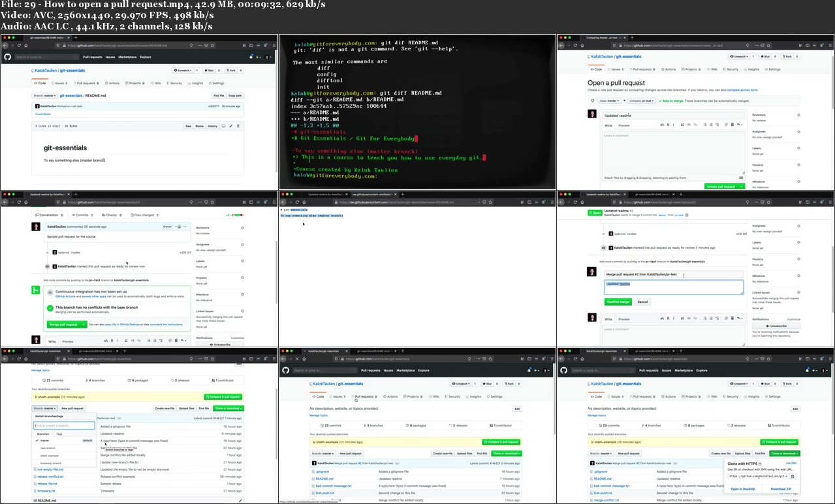The height and width of the screenshot is (504, 835).
Task: Click GitHub logo in README.md file view frame
Action: [x=8, y=57]
